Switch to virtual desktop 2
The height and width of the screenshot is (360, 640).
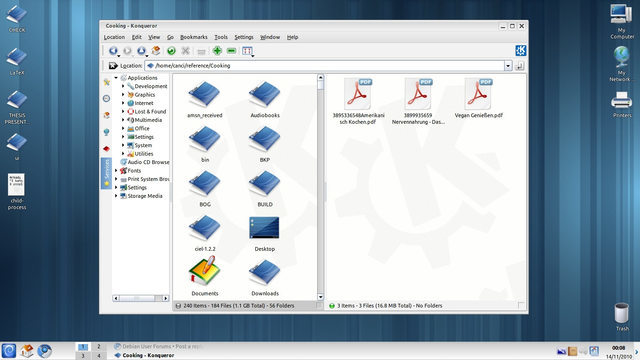98,347
